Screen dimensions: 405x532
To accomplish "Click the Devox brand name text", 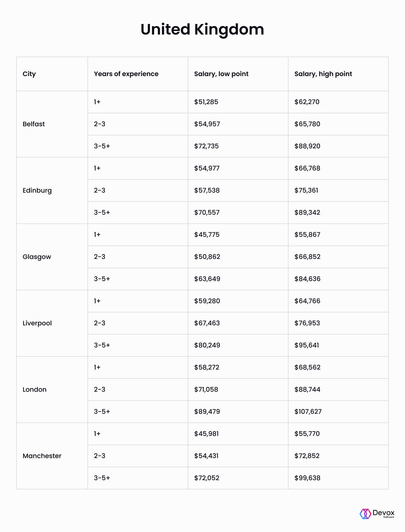I will coord(383,512).
